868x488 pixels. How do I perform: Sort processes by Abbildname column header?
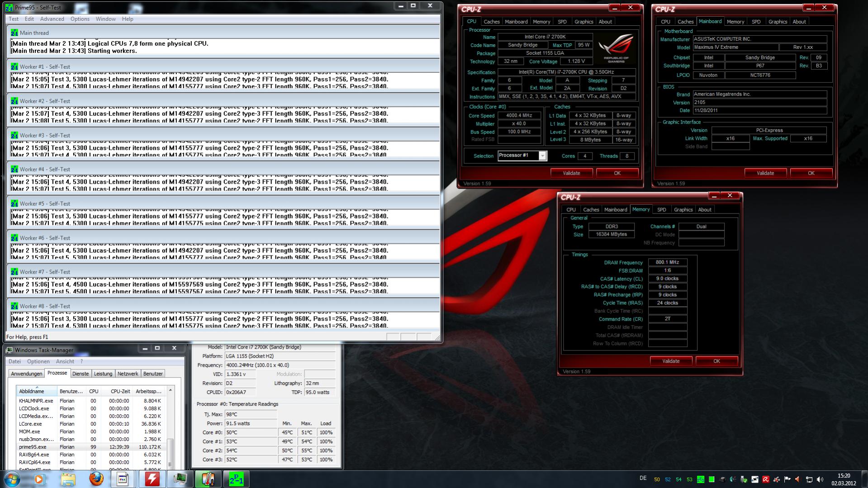[37, 391]
